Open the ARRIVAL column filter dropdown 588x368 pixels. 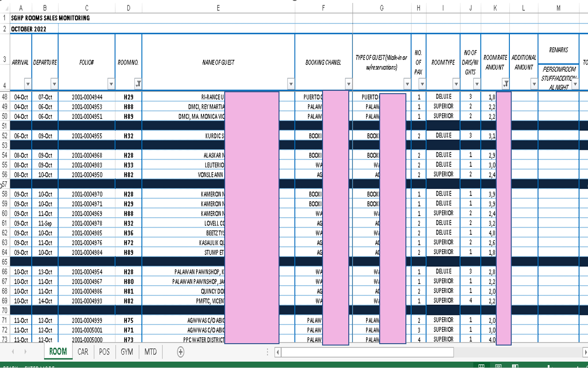(28, 84)
